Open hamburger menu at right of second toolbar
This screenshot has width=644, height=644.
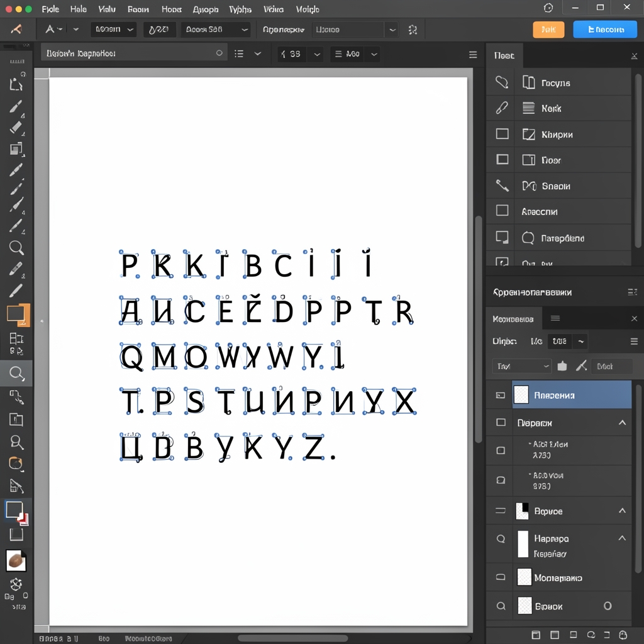[473, 55]
